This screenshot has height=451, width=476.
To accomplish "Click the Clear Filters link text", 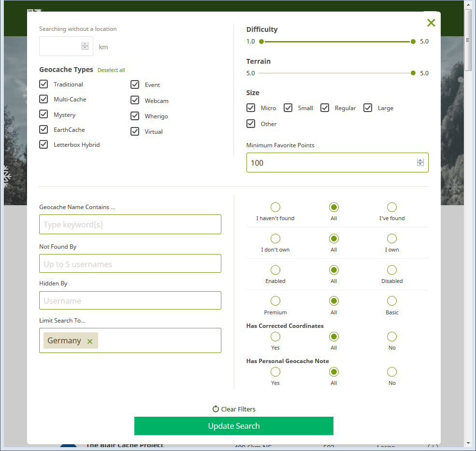I will click(238, 409).
